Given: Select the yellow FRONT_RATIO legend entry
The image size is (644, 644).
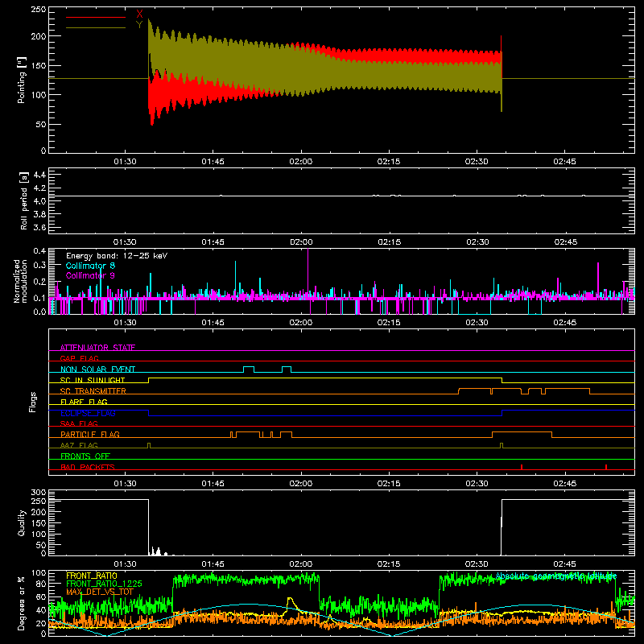Looking at the screenshot, I should coord(92,576).
